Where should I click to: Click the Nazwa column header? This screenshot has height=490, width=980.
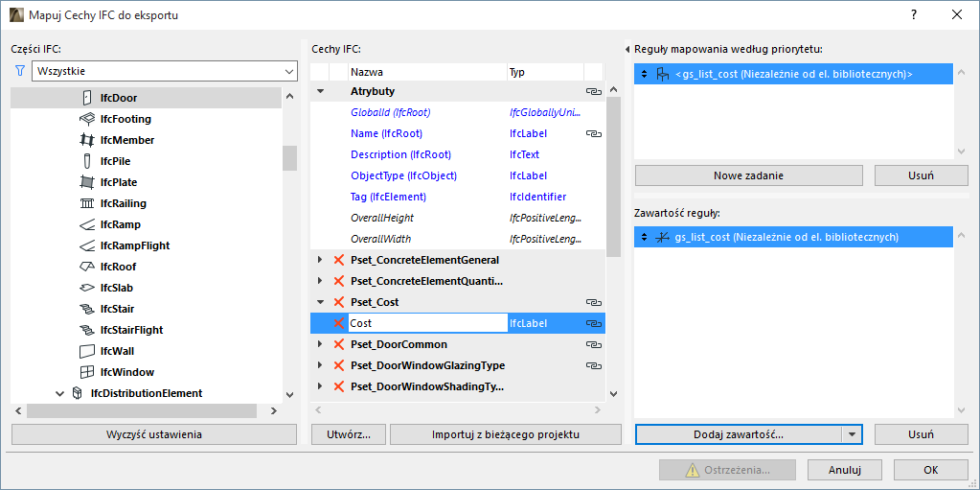point(427,72)
